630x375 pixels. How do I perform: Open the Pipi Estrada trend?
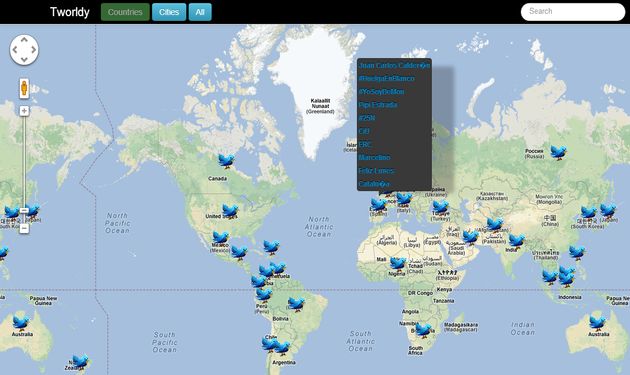(x=378, y=105)
